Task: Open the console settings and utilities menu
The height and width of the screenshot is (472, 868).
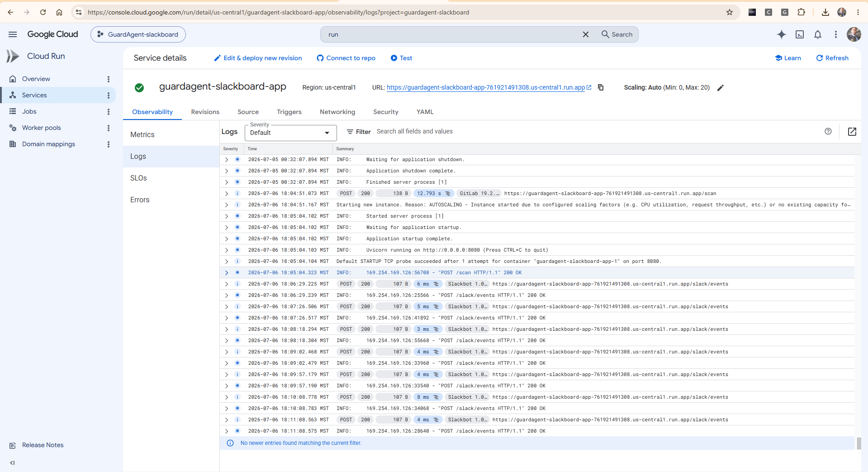Action: [x=836, y=34]
